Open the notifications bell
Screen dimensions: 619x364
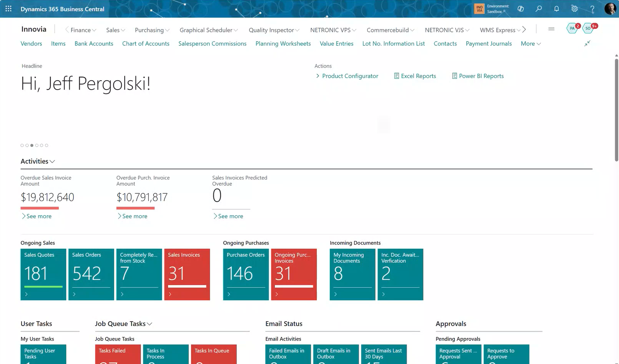coord(556,8)
